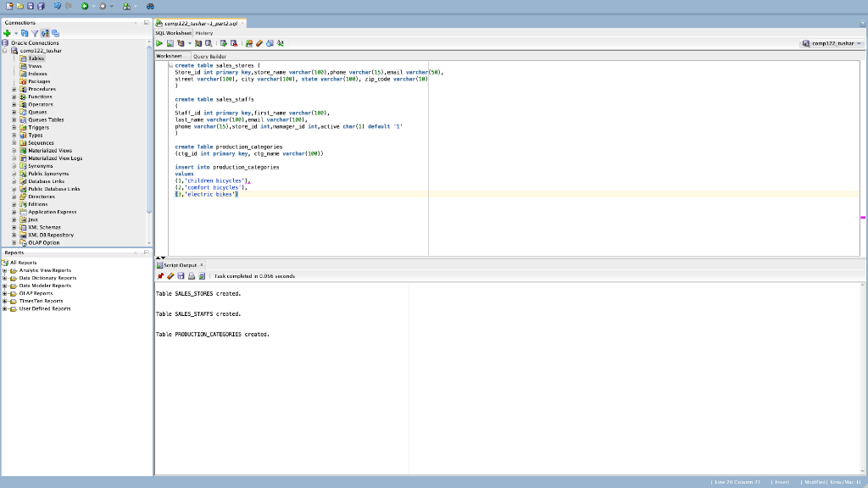This screenshot has height=488, width=868.
Task: Click the Run icon in the Script Output toolbar
Action: point(202,276)
